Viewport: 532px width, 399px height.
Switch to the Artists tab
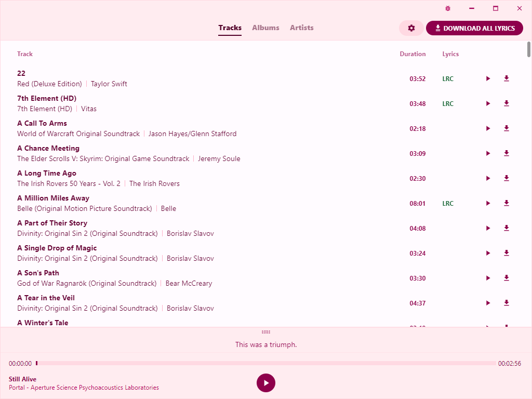(302, 28)
